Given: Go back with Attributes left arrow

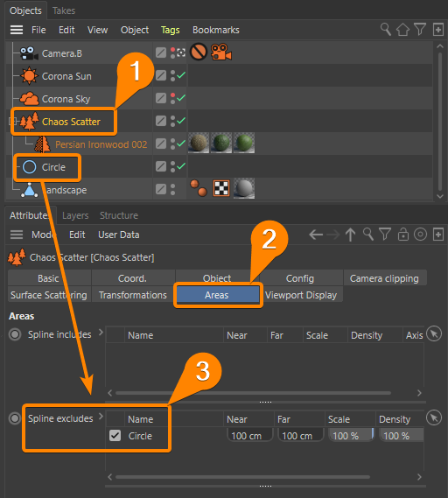Looking at the screenshot, I should (316, 235).
